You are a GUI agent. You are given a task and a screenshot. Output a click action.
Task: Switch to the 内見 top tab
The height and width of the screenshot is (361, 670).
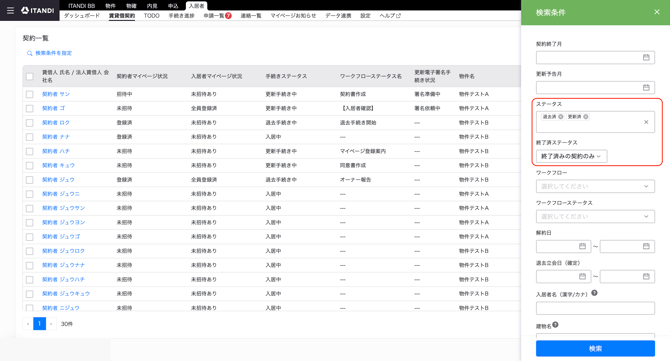pos(152,6)
